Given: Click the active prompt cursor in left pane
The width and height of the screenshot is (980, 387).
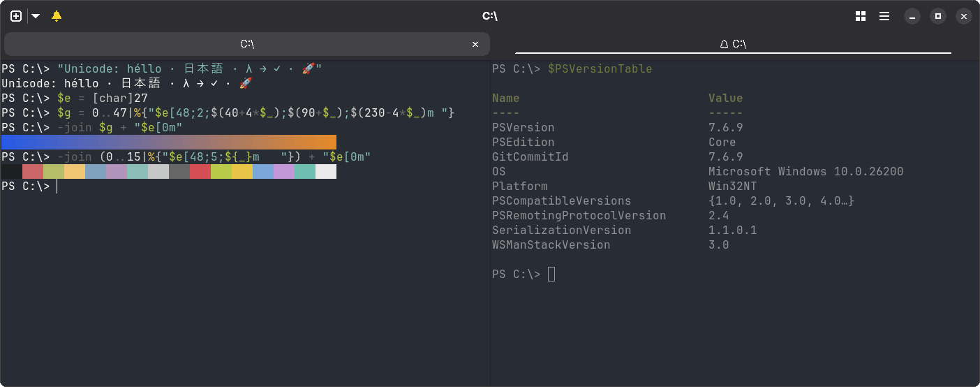Looking at the screenshot, I should [57, 187].
